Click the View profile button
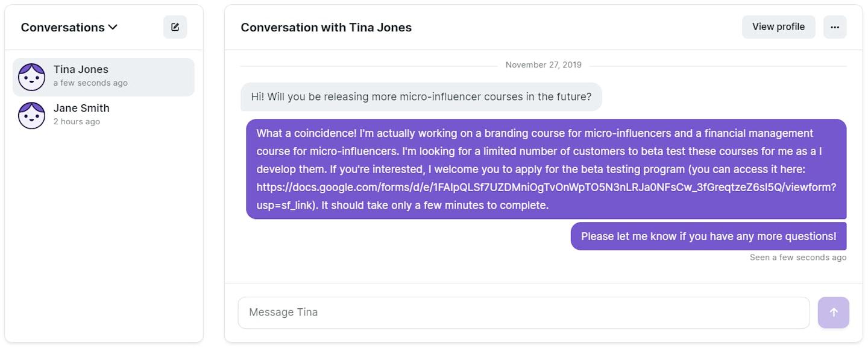This screenshot has width=868, height=348. [778, 27]
